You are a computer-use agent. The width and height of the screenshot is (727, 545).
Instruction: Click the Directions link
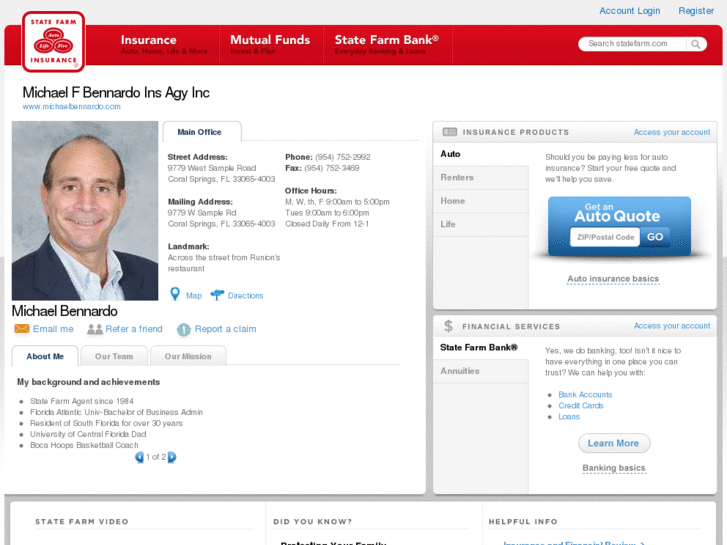245,295
